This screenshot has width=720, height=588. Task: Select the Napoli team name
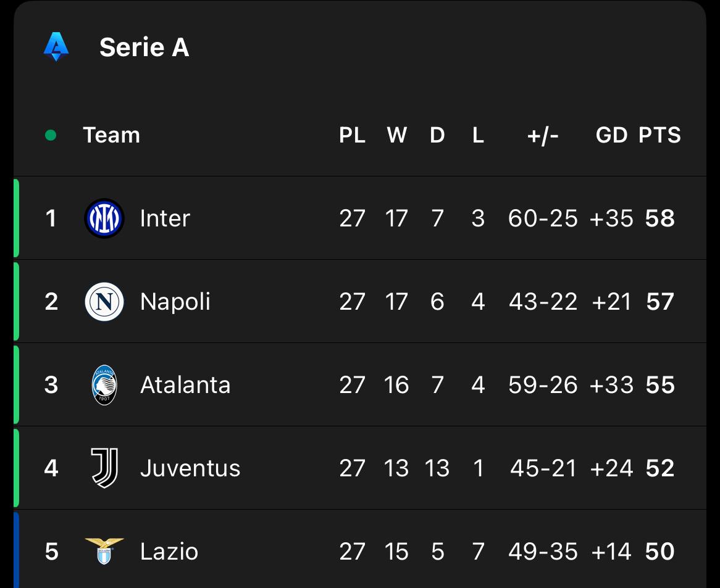pyautogui.click(x=175, y=302)
